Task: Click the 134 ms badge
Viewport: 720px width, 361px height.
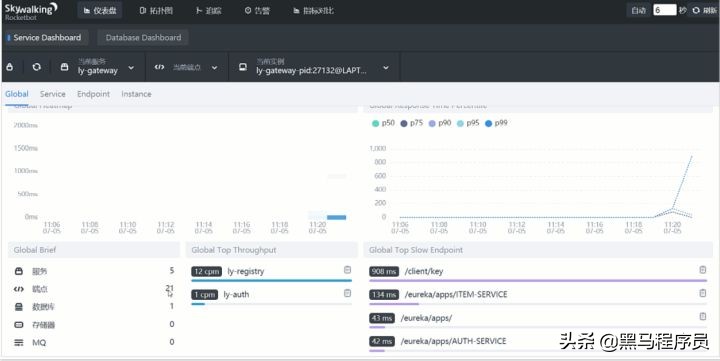Action: (x=384, y=294)
